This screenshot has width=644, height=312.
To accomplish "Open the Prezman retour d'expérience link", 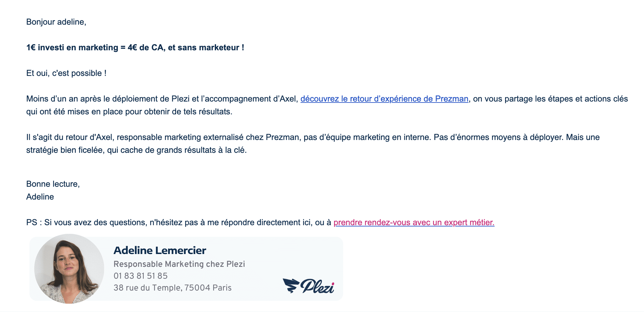I will click(x=384, y=99).
